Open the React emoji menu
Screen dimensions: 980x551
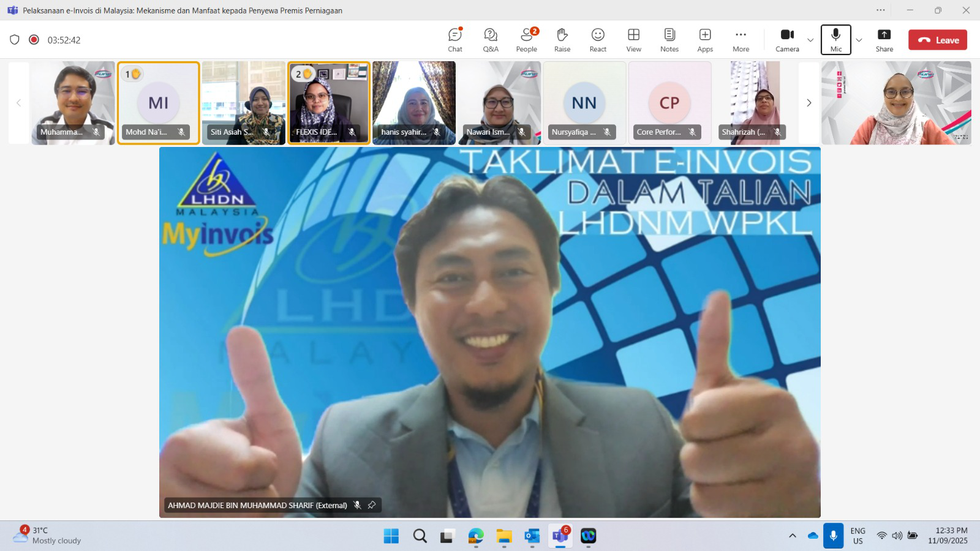click(x=598, y=40)
